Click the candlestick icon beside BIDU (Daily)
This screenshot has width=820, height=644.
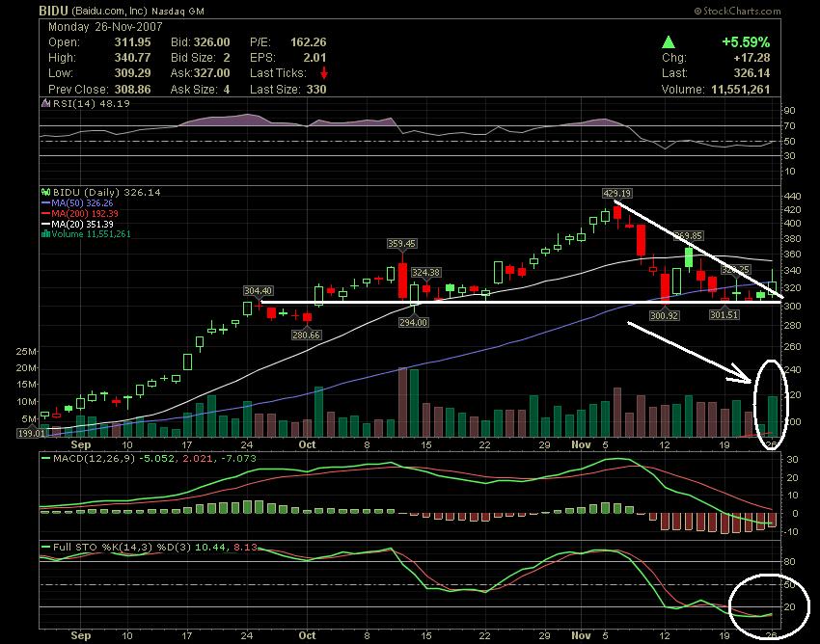[46, 193]
